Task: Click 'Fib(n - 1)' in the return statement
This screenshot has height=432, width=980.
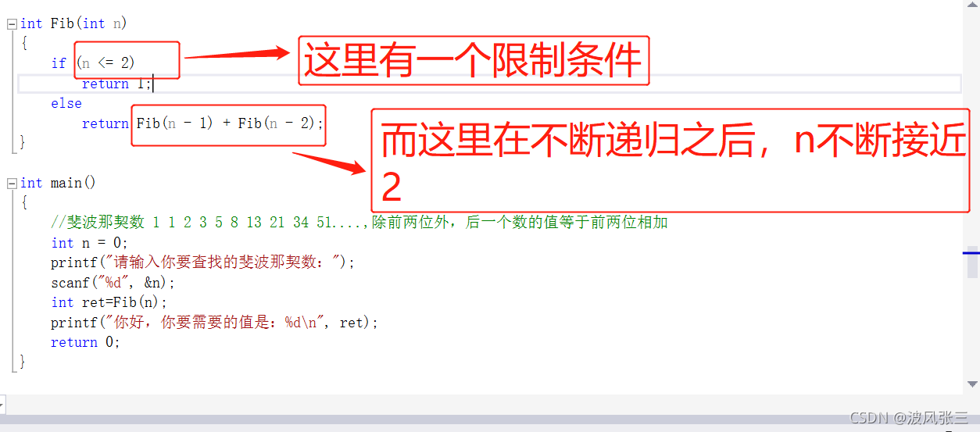Action: point(175,123)
